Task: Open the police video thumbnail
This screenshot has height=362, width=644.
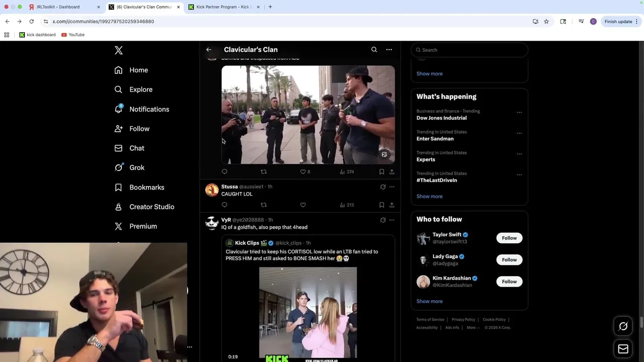Action: [308, 115]
